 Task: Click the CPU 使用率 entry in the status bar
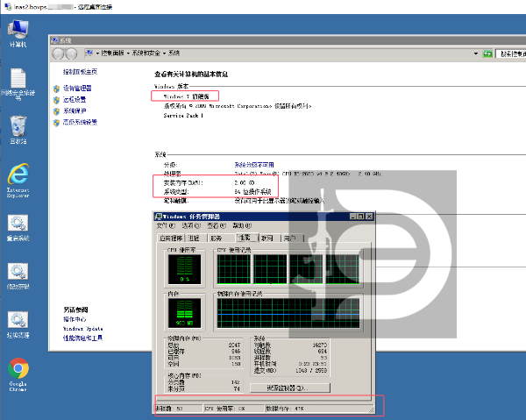click(x=234, y=409)
